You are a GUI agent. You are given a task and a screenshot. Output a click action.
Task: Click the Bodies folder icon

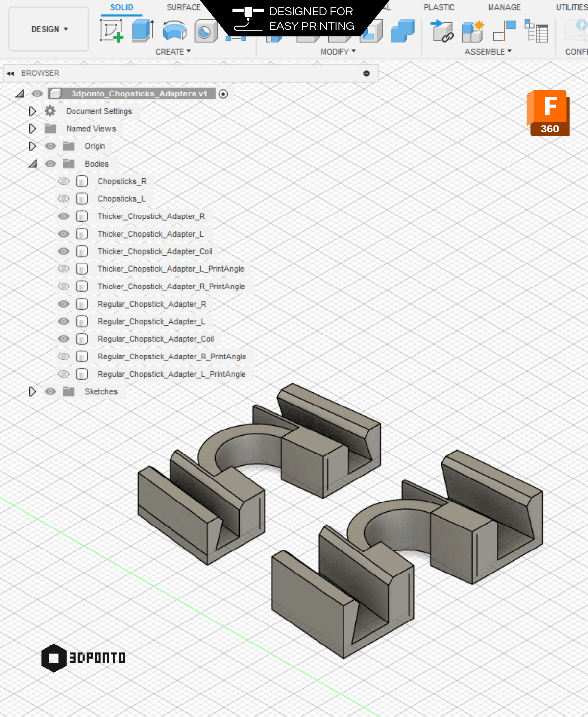[x=69, y=164]
